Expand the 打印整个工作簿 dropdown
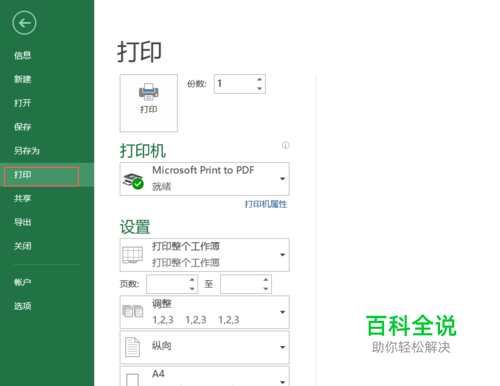 click(x=204, y=255)
